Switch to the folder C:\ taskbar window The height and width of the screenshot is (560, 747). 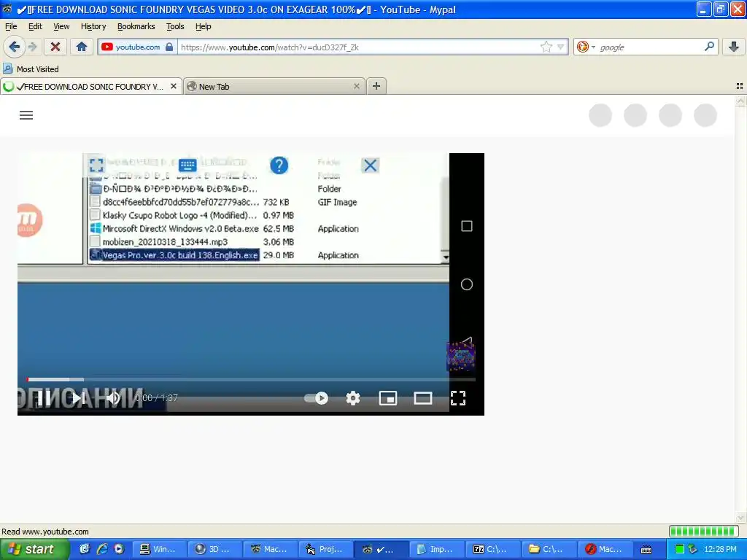point(549,549)
